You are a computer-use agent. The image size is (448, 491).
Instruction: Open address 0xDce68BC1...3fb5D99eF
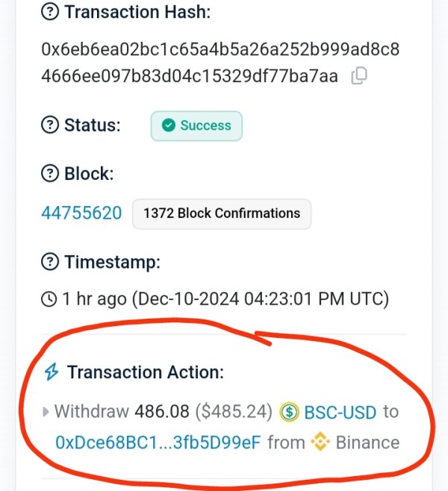point(158,442)
